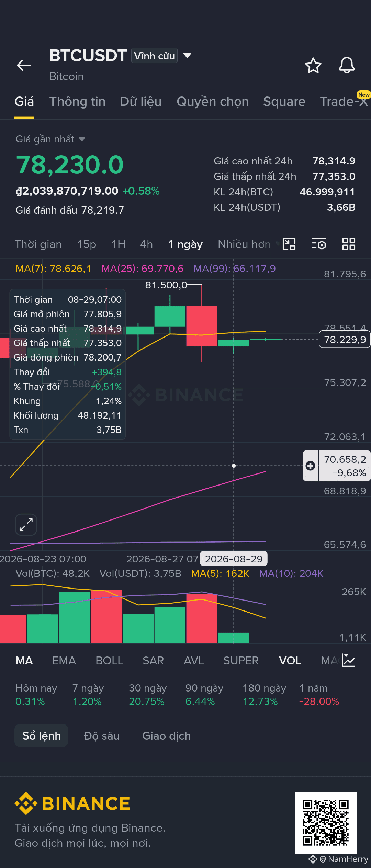Select the 1H timeframe
This screenshot has width=371, height=868.
(x=119, y=244)
